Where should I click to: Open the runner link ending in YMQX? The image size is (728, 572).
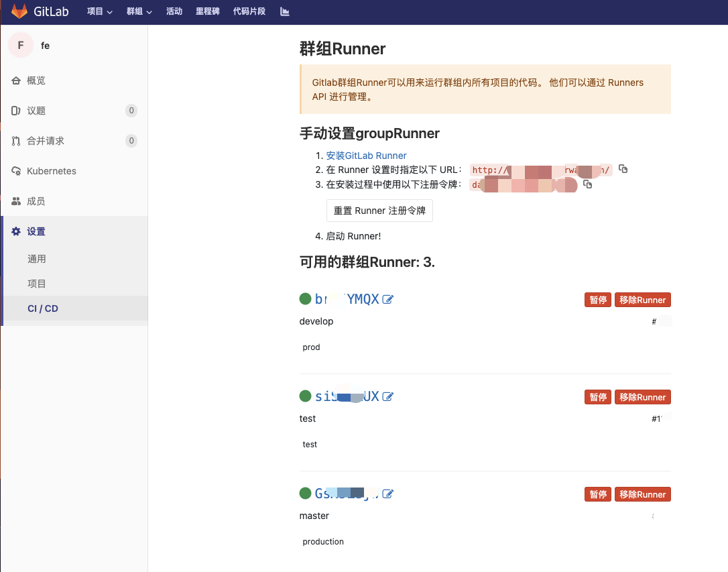(347, 300)
